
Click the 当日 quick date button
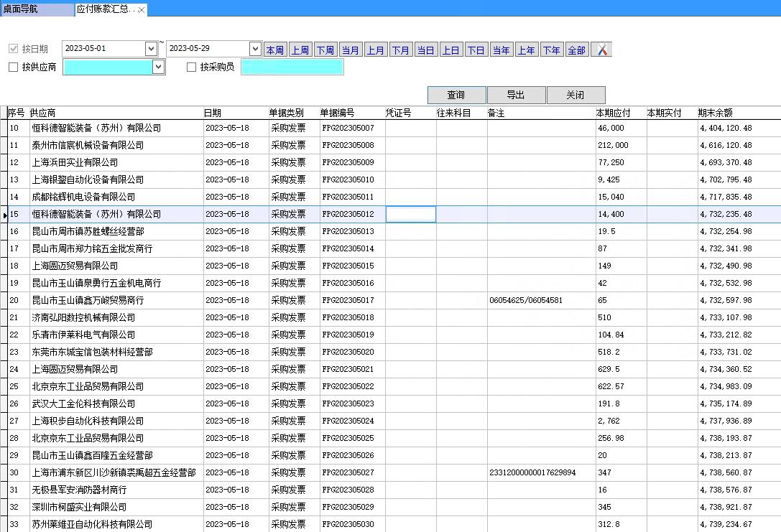425,50
